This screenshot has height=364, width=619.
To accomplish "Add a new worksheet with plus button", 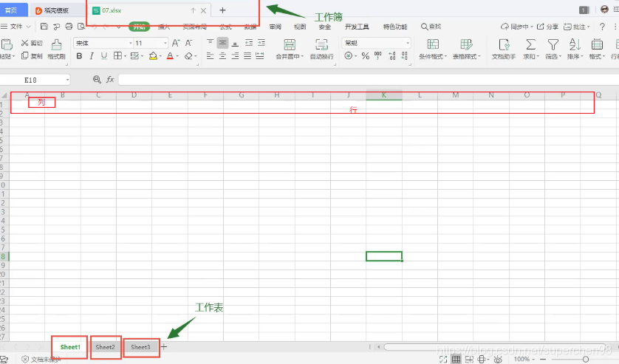I will 164,346.
